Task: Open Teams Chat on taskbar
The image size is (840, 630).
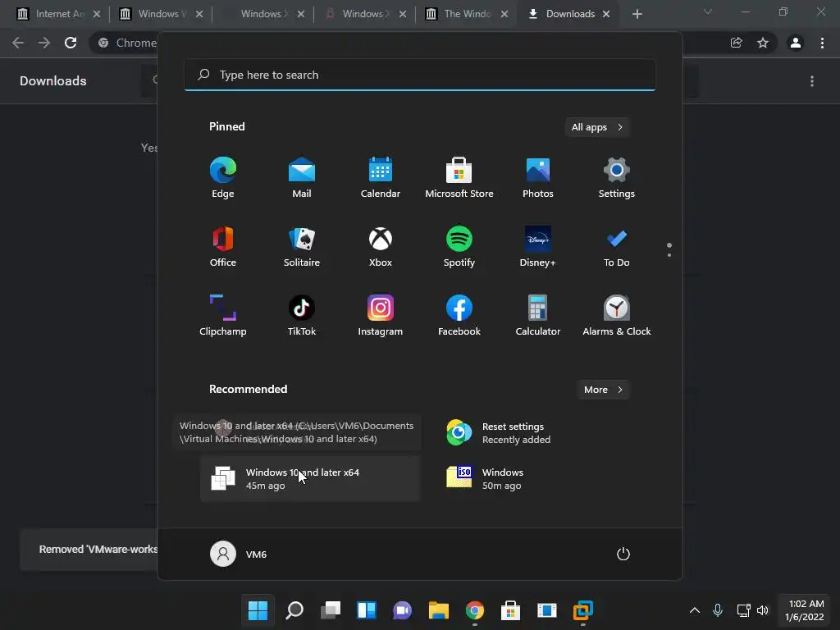Action: pos(402,610)
